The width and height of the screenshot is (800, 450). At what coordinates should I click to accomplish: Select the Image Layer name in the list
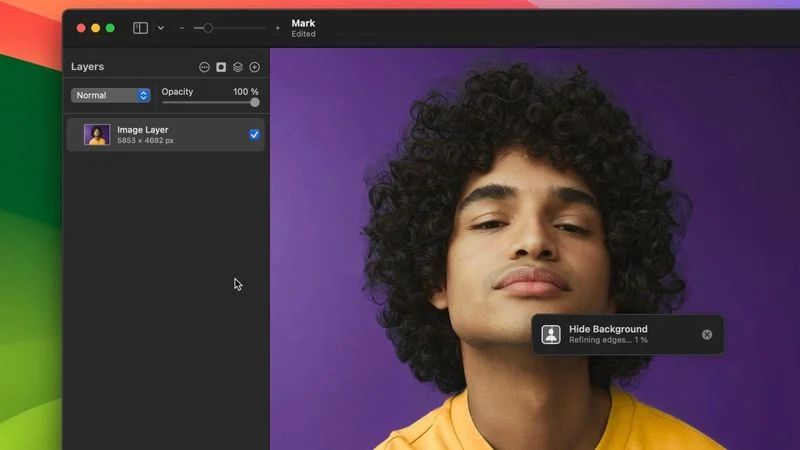(x=143, y=130)
